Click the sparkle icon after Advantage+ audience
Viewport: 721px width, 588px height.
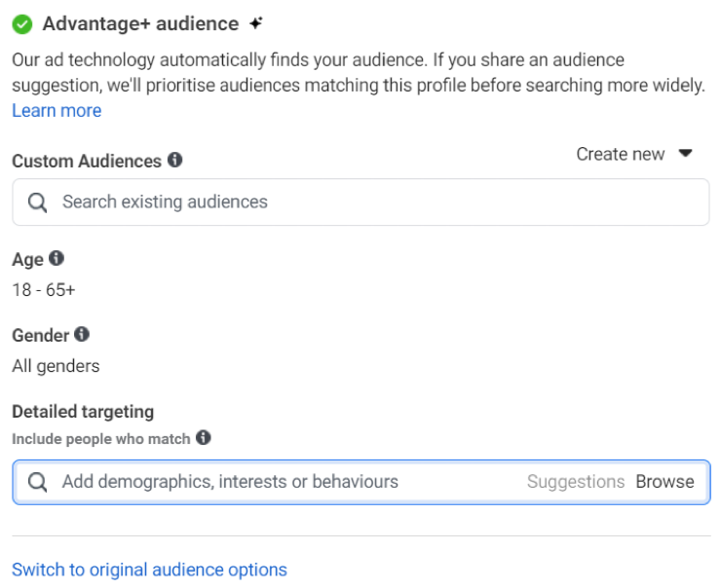point(256,23)
